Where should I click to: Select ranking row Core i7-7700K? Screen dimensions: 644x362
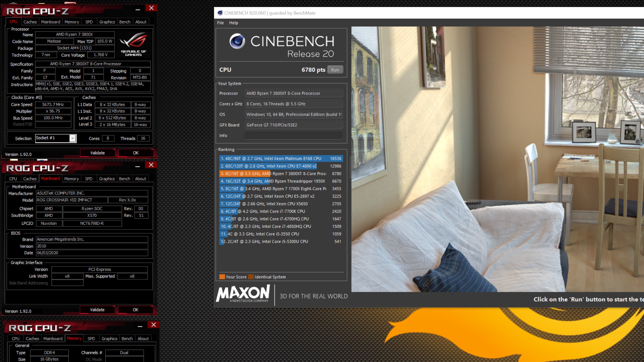[281, 211]
